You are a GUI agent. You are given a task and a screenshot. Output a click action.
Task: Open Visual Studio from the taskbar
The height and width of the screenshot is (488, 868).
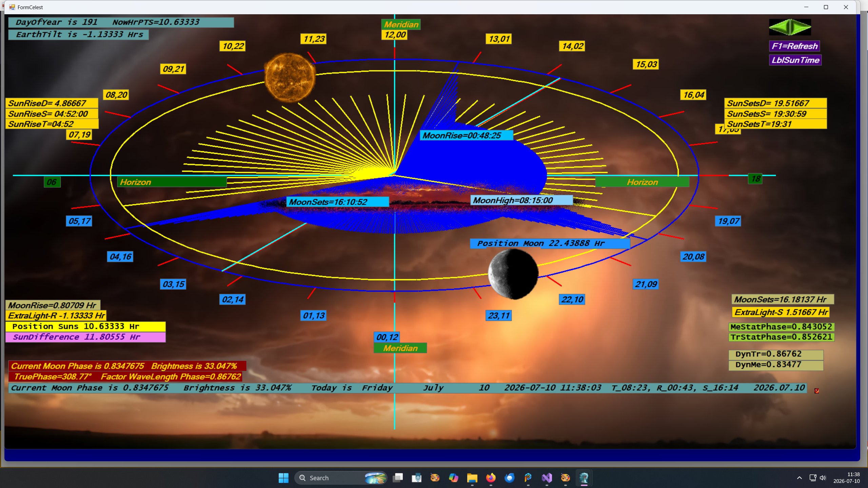547,478
